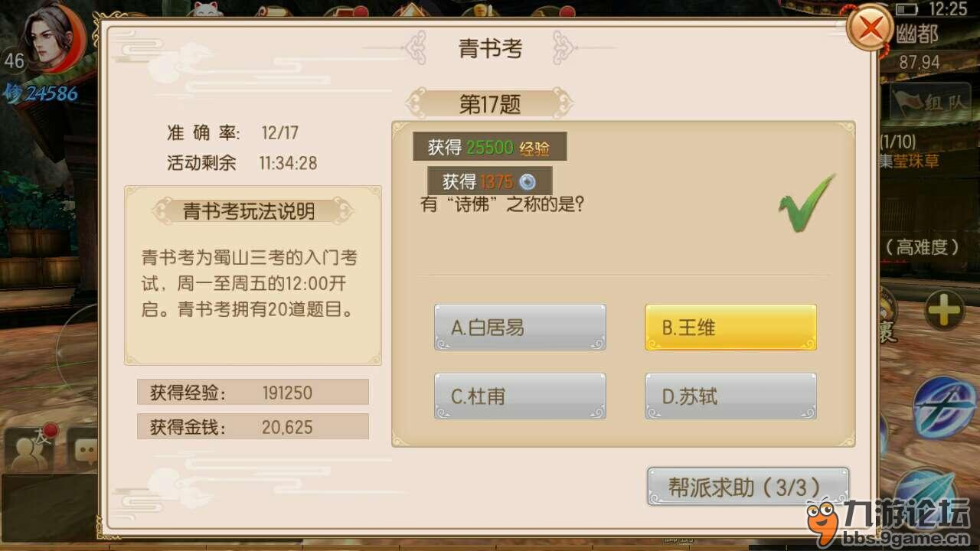
Task: Tap the green checkmark result indicator
Action: point(807,202)
